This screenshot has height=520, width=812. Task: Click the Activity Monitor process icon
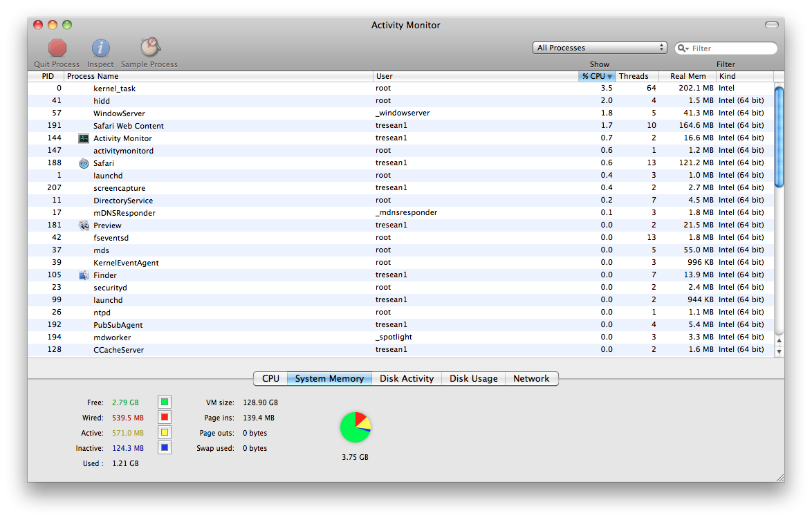click(84, 138)
